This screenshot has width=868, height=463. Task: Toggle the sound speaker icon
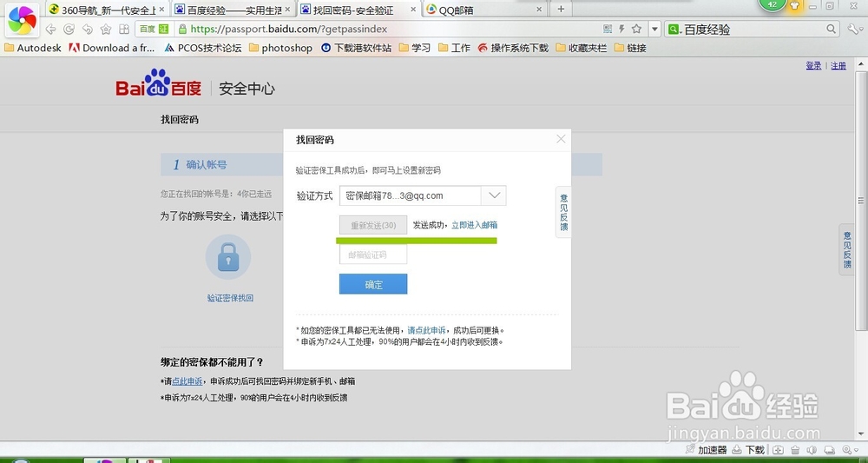coord(812,450)
